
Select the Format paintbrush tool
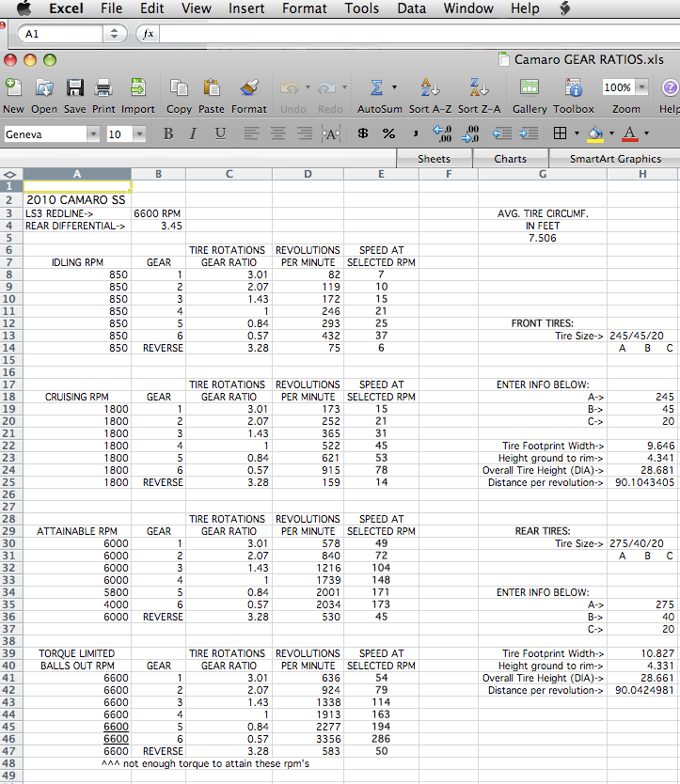coord(249,88)
